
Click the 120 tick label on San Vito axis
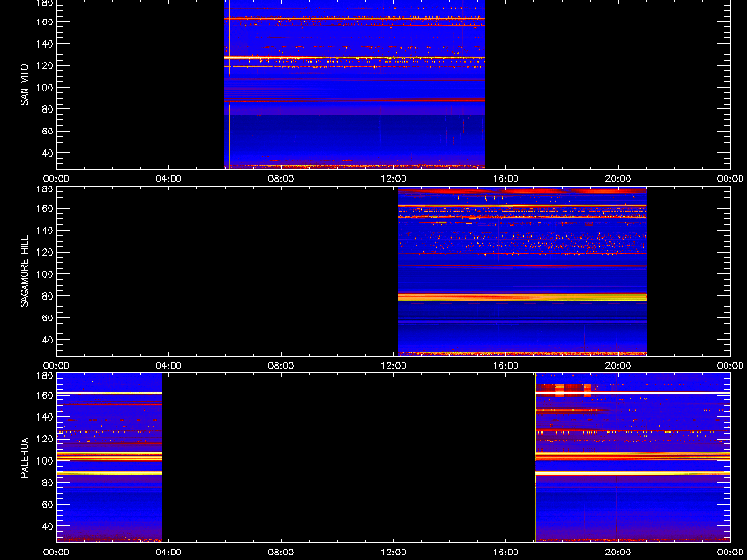tap(44, 65)
